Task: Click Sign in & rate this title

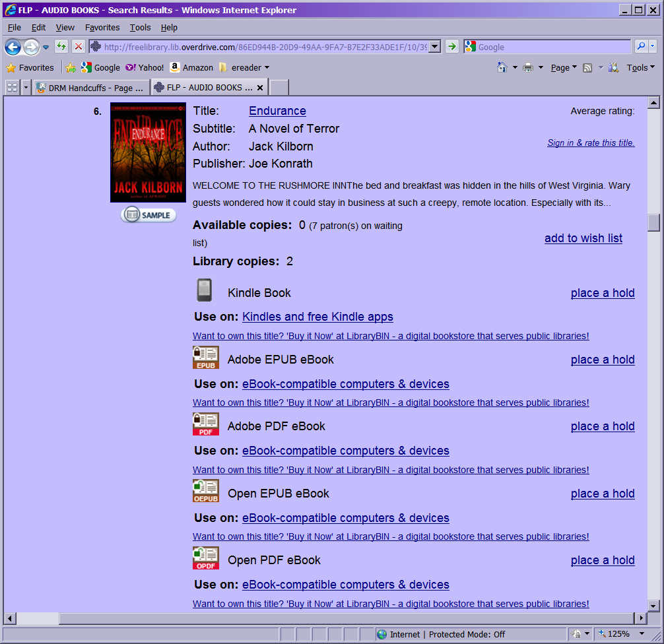Action: click(591, 143)
